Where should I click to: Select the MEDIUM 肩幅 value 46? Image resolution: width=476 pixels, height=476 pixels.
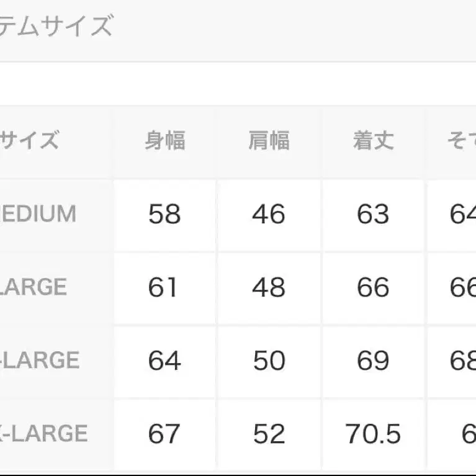click(x=269, y=214)
